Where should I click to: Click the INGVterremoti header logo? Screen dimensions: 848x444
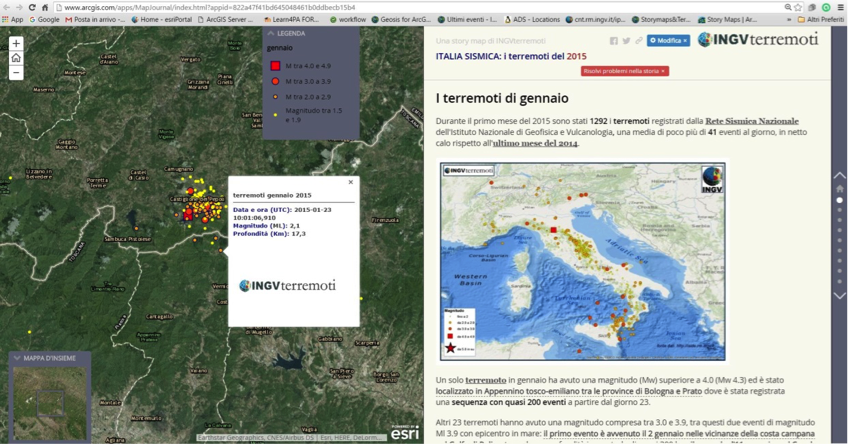click(x=758, y=39)
